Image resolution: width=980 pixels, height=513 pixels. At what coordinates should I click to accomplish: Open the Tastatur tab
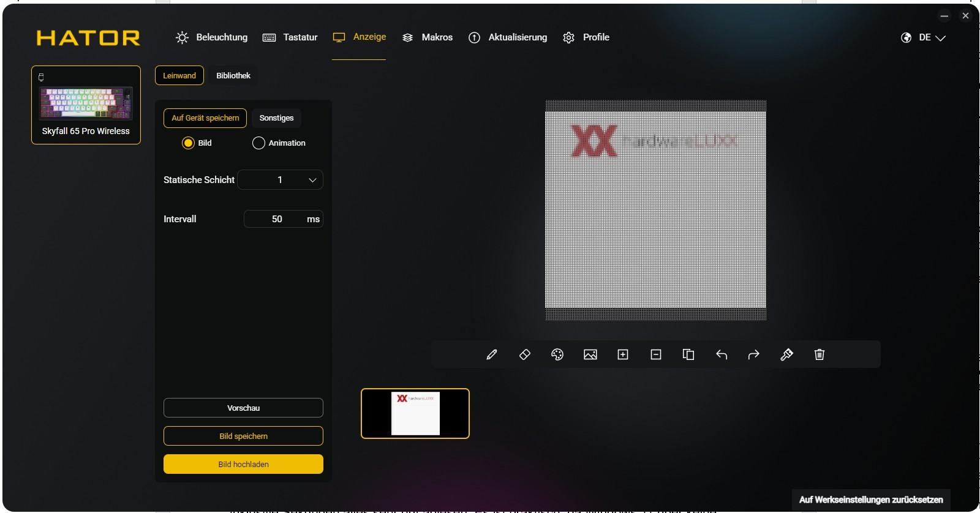[x=290, y=37]
